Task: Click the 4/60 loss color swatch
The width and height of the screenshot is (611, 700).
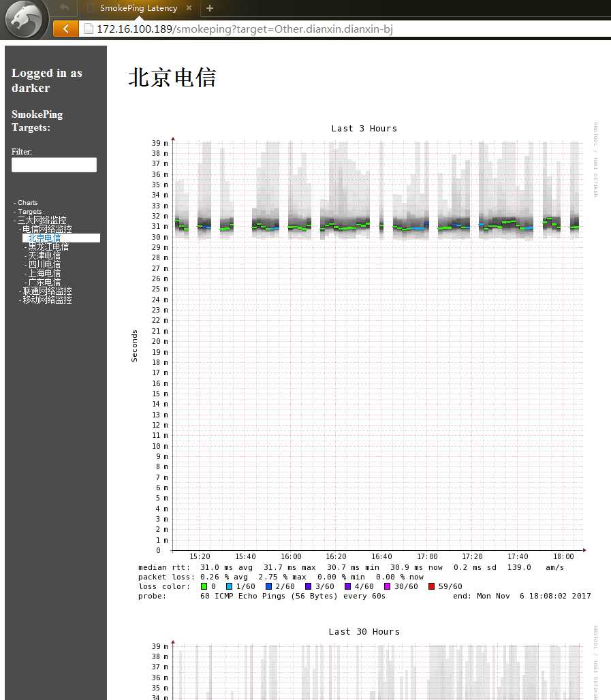Action: pos(347,586)
